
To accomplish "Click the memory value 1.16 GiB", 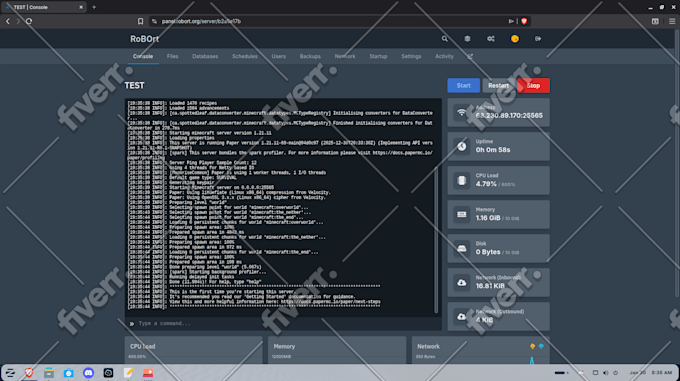I will [x=488, y=218].
